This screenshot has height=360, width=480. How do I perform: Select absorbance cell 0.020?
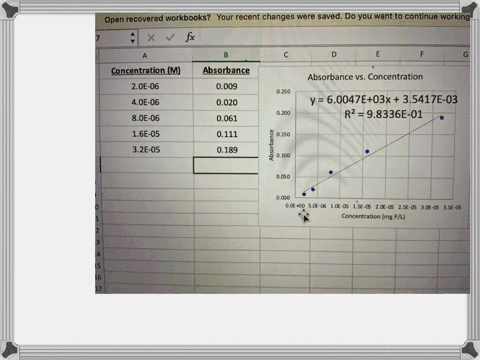click(227, 102)
